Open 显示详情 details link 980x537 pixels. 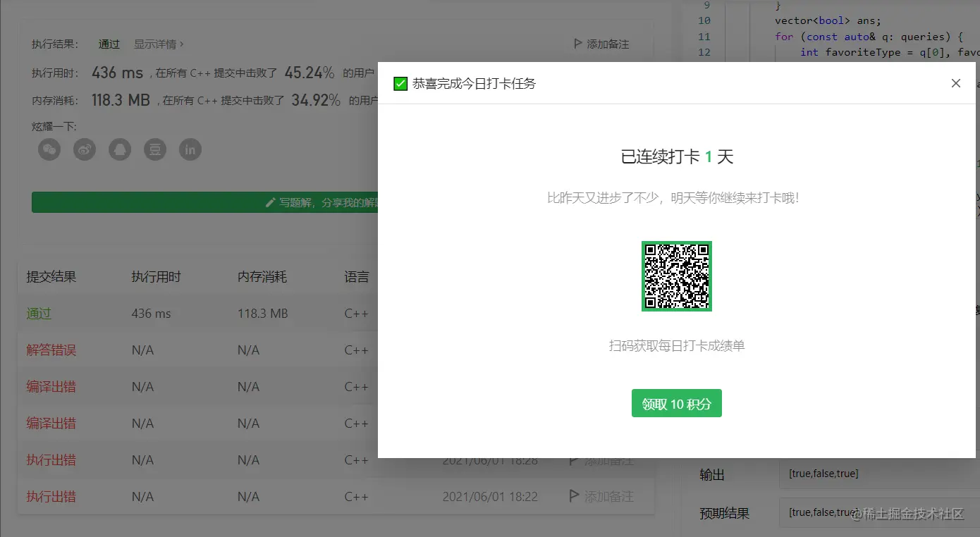[x=159, y=44]
